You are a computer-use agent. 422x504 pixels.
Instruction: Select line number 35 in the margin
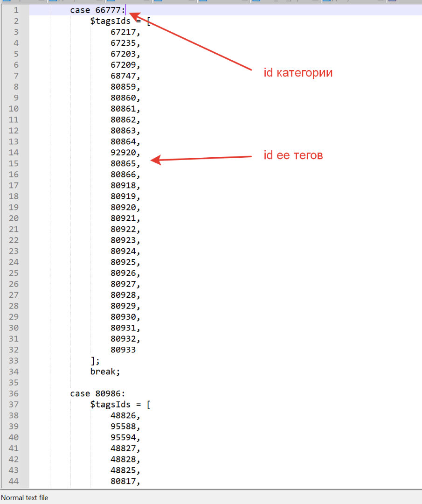click(x=14, y=383)
